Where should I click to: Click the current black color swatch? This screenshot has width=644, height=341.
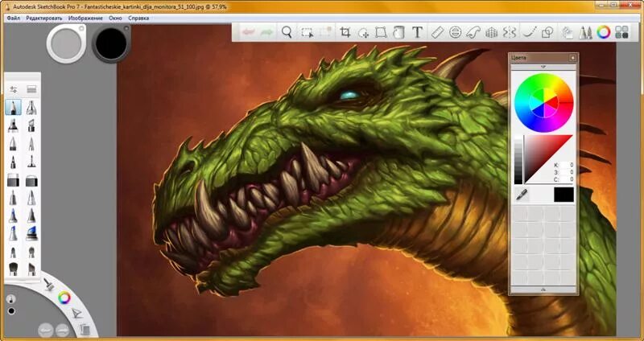(563, 195)
